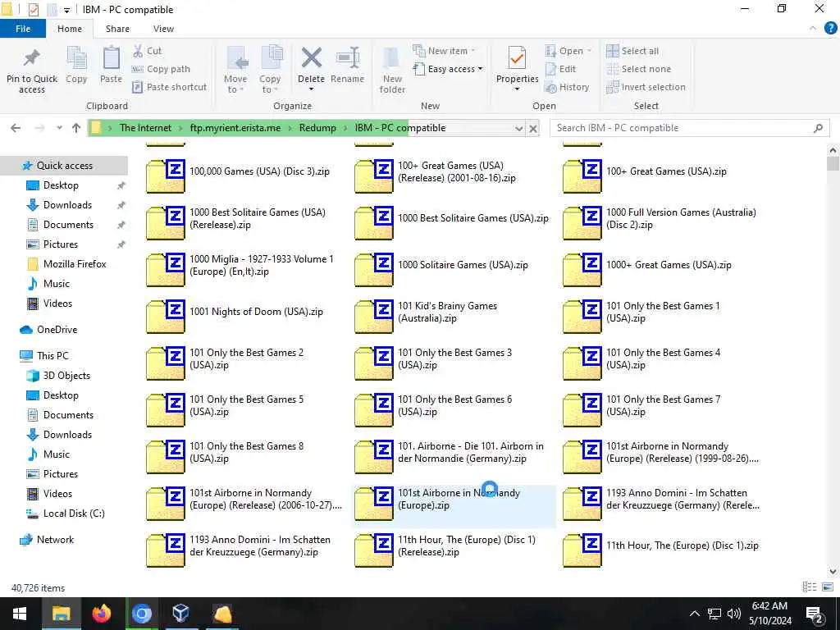The image size is (840, 630).
Task: Switch to Details view layout icon
Action: point(810,587)
